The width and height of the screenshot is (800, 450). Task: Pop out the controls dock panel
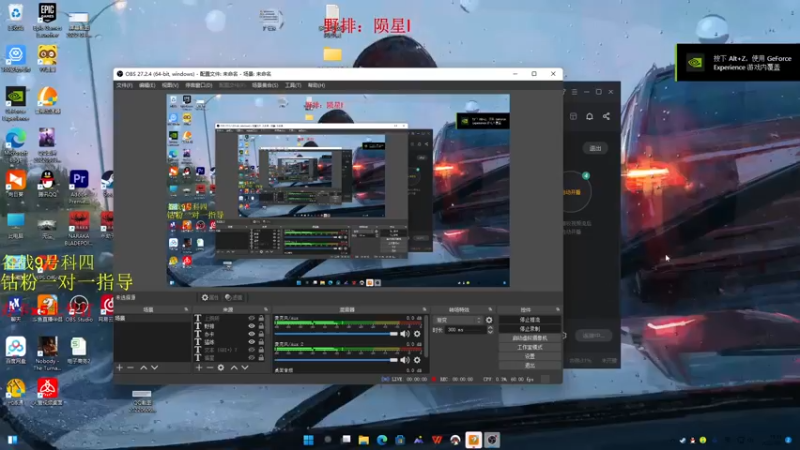point(558,310)
